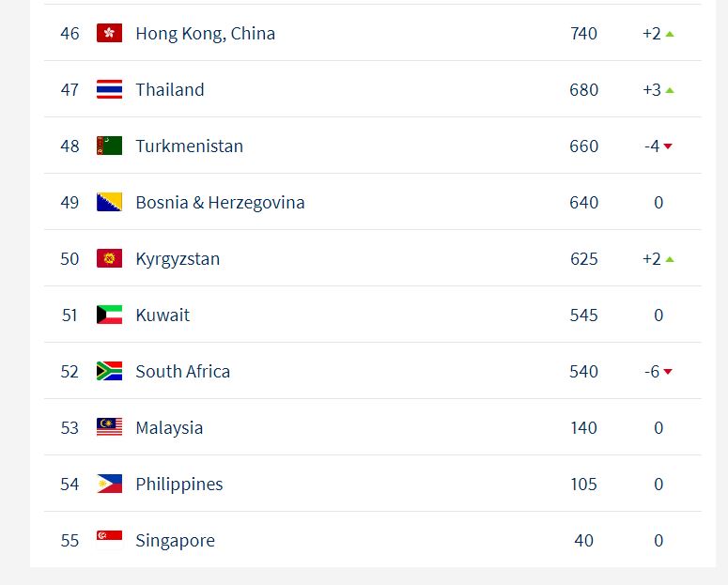Click the Kyrgyzstan flag icon

point(109,258)
